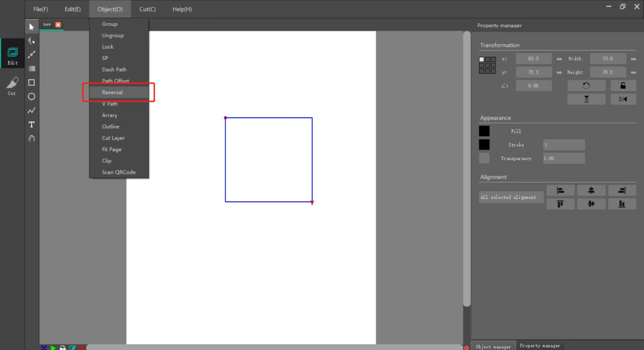Close the 'new' document tab
Screen dimensions: 644x350
point(58,24)
